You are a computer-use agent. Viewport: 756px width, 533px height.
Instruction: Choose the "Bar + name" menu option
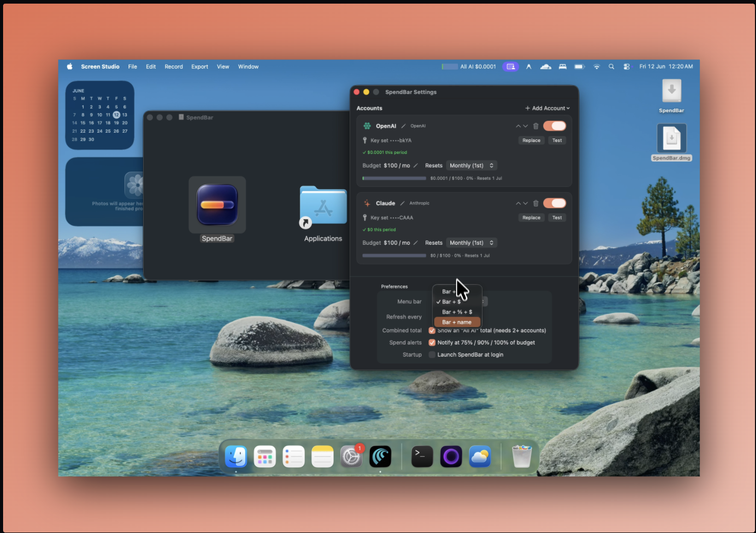click(x=458, y=322)
